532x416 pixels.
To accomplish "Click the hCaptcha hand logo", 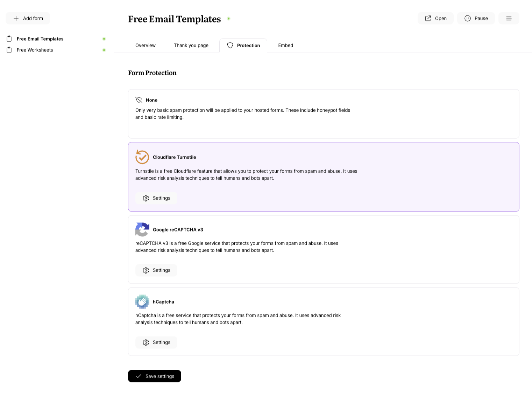I will point(142,301).
